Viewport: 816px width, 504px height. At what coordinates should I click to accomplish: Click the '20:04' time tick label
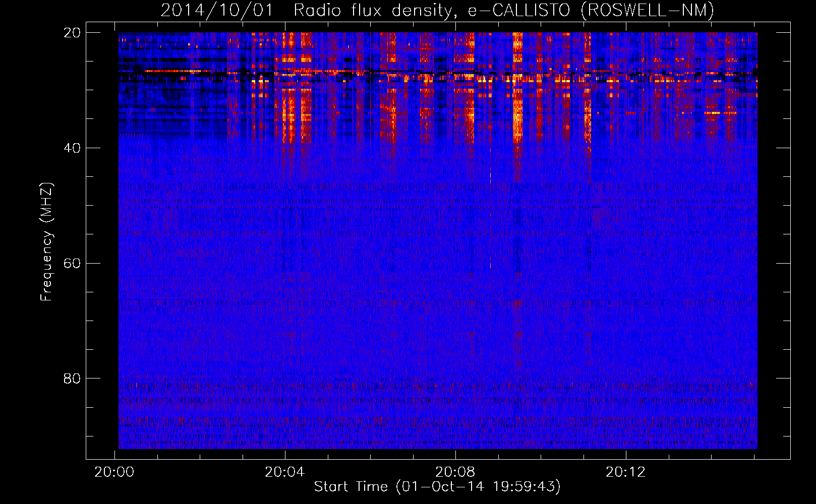285,472
